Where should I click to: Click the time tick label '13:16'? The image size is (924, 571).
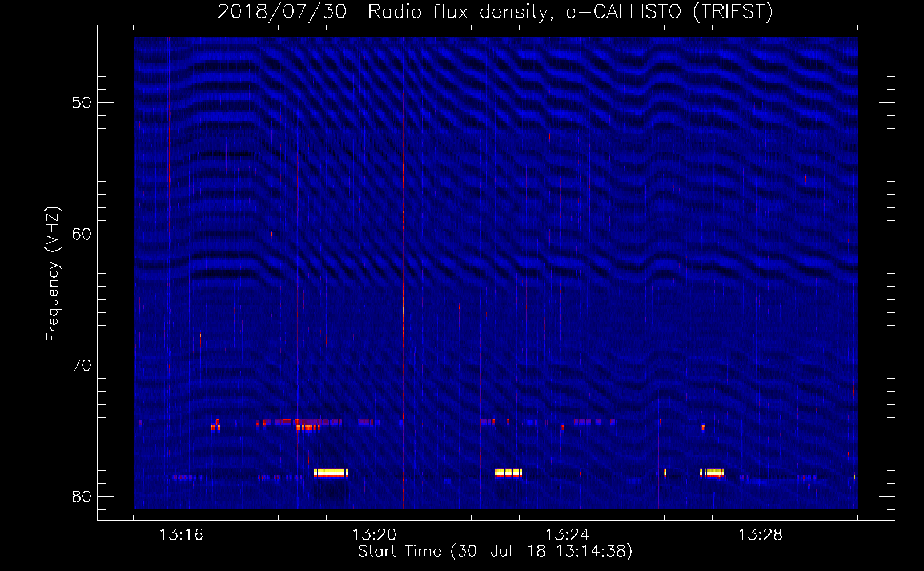coord(181,535)
